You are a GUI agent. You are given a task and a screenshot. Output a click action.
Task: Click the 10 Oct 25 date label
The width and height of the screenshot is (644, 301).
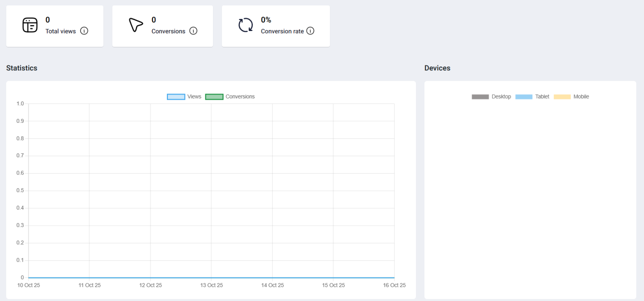(29, 285)
